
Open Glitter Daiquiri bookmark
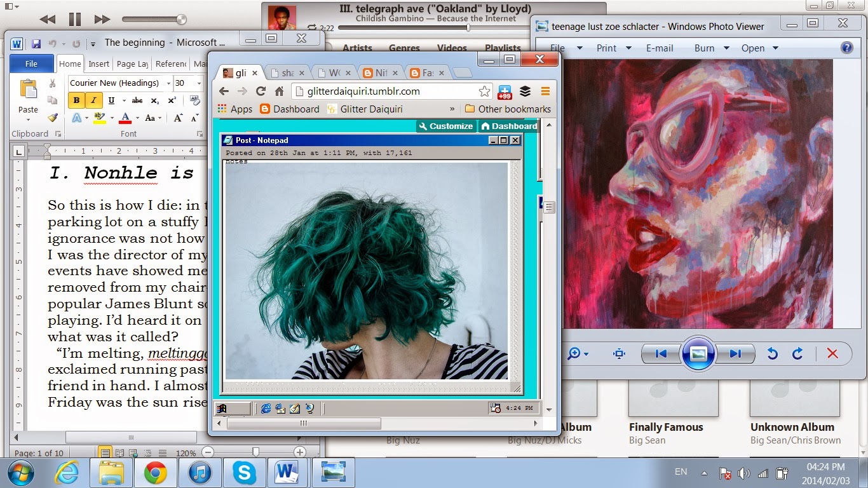coord(365,109)
